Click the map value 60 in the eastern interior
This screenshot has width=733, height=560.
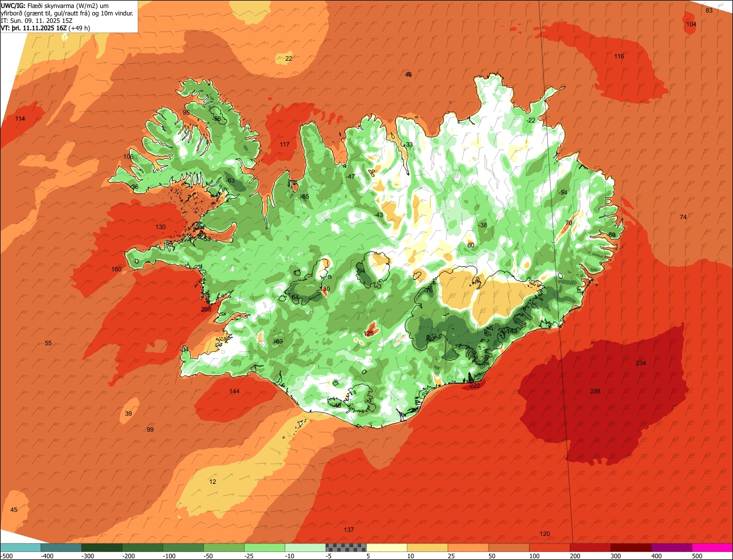471,245
